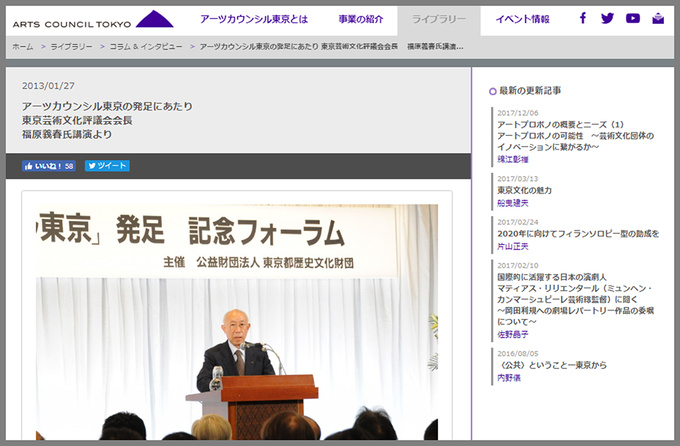Open the 事業の紹介 menu item
This screenshot has height=446, width=680.
tap(359, 19)
